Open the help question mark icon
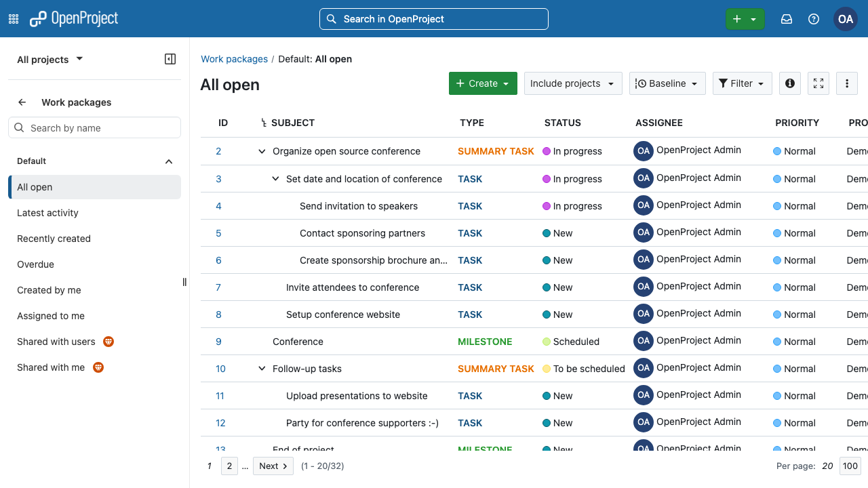Image resolution: width=868 pixels, height=488 pixels. (x=814, y=19)
